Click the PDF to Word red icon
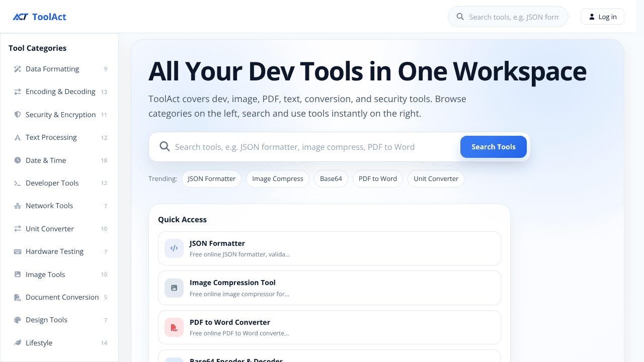The image size is (644, 362). pos(174,327)
